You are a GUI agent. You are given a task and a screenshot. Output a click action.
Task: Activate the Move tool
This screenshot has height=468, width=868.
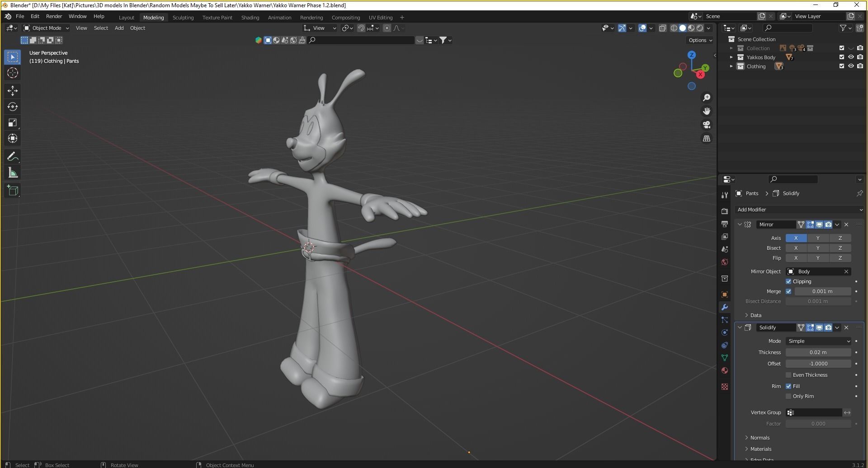pos(13,91)
